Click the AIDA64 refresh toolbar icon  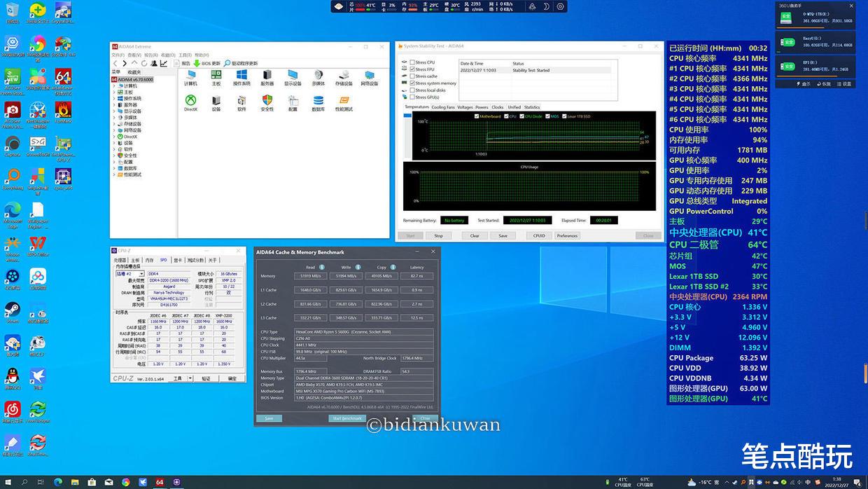tap(143, 63)
